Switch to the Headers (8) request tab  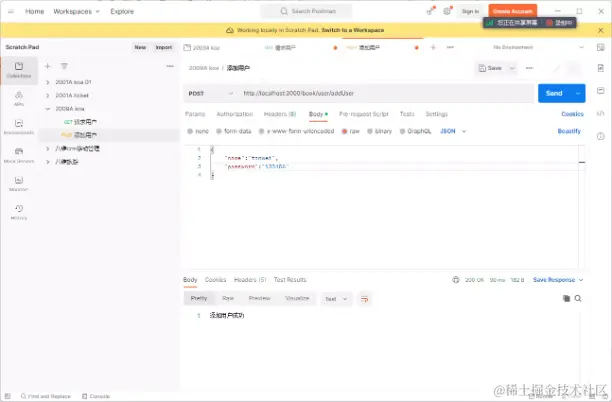pos(280,114)
